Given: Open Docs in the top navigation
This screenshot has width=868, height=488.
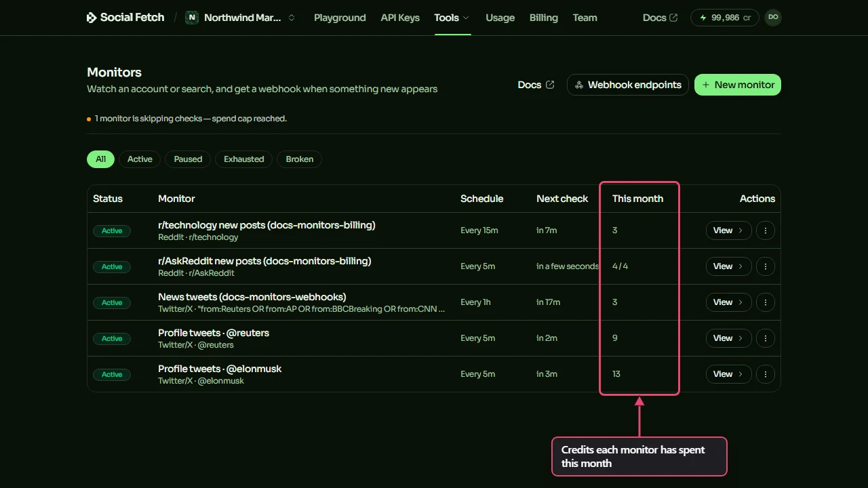Looking at the screenshot, I should click(x=660, y=18).
